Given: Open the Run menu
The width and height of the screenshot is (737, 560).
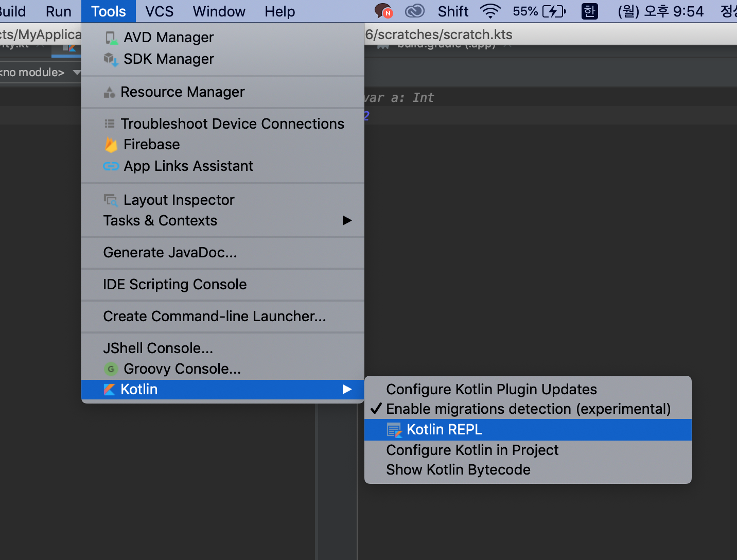Looking at the screenshot, I should [59, 11].
